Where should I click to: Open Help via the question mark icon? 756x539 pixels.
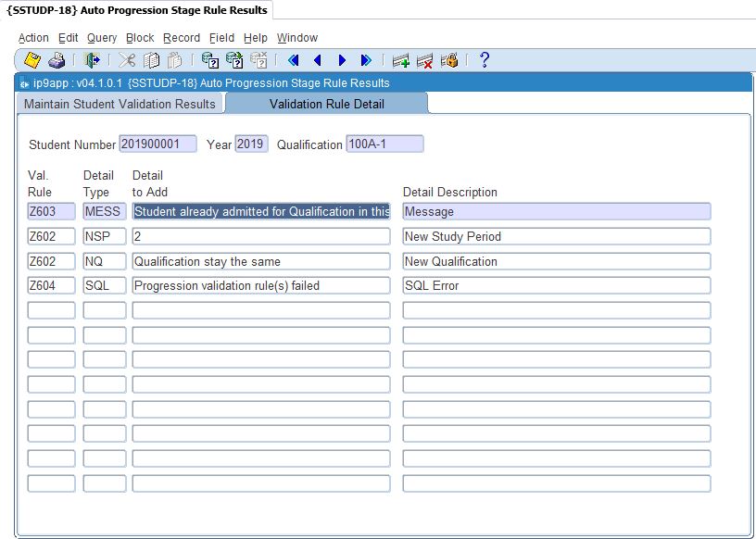pos(484,60)
